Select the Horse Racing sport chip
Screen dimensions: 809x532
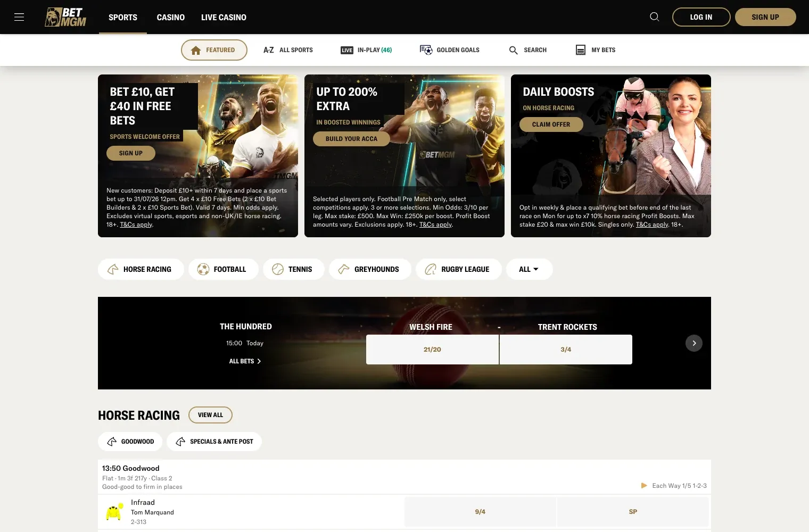click(x=141, y=269)
